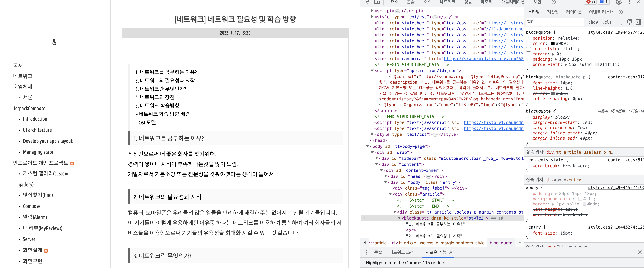The width and height of the screenshot is (644, 268).
Task: Enable the font-style italic checkbox
Action: [529, 49]
